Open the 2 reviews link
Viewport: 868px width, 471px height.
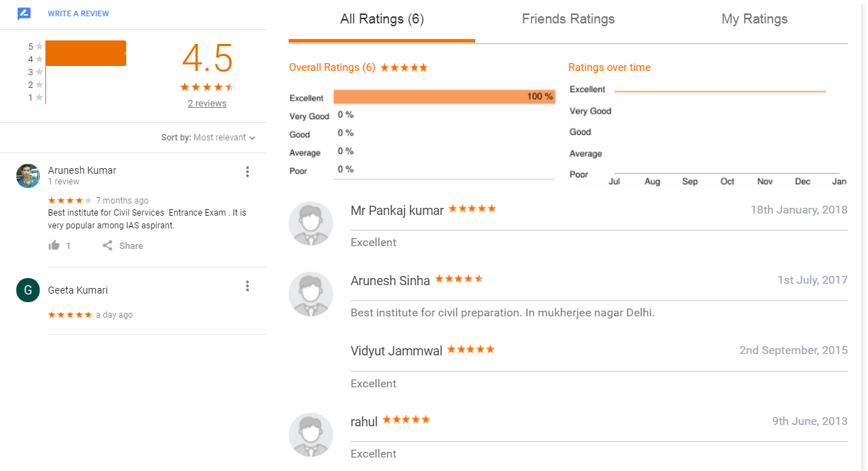click(x=207, y=104)
